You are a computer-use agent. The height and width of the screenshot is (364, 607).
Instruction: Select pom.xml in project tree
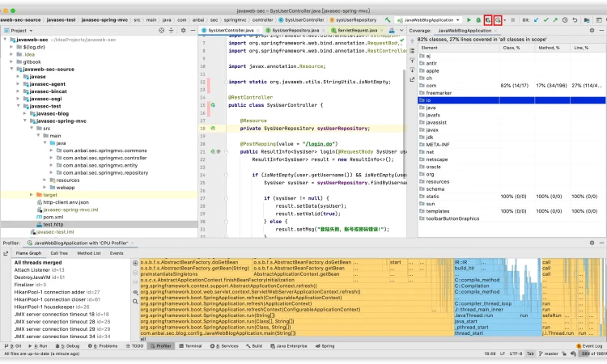[53, 217]
